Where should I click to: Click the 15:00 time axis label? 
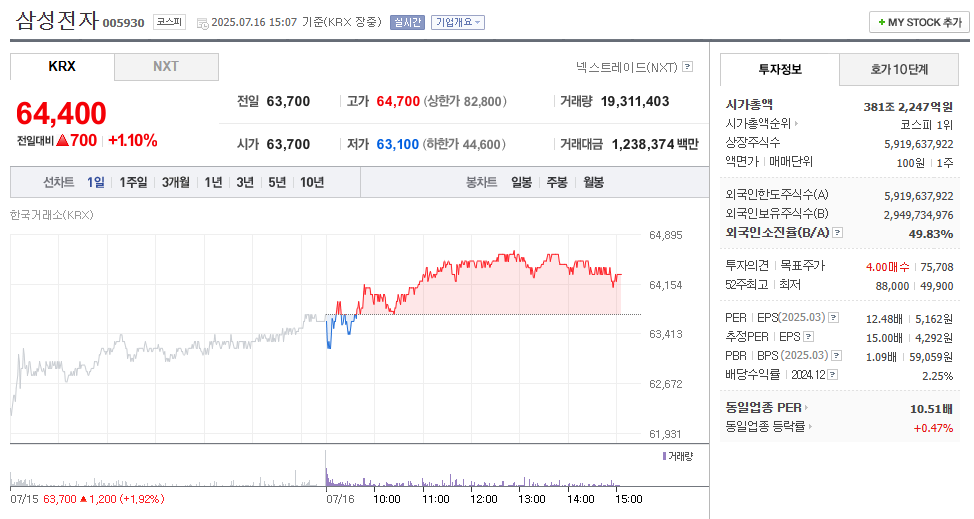[629, 499]
